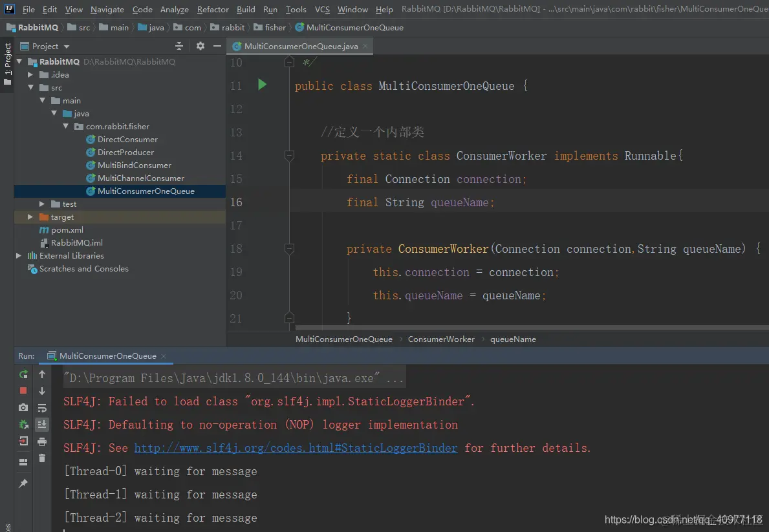Click ConsumerWorker in the editor breadcrumb
The height and width of the screenshot is (532, 769).
pyautogui.click(x=441, y=339)
